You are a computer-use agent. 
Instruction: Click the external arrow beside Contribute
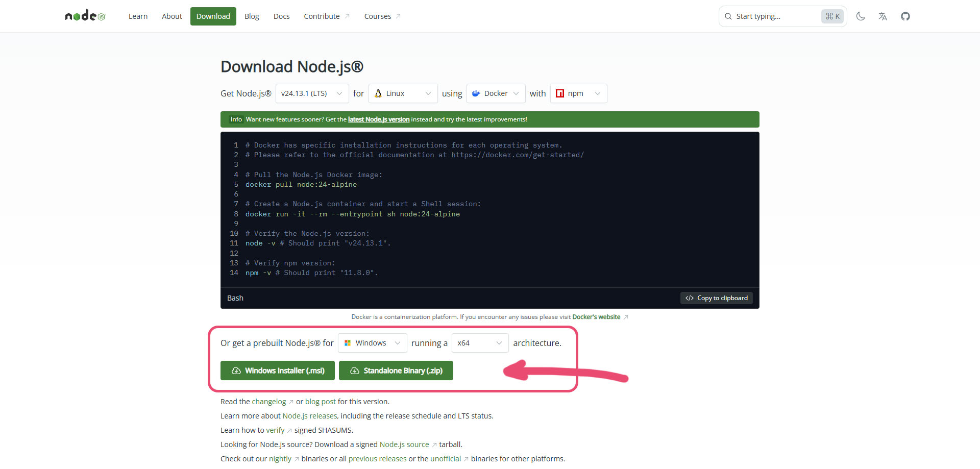pos(347,16)
